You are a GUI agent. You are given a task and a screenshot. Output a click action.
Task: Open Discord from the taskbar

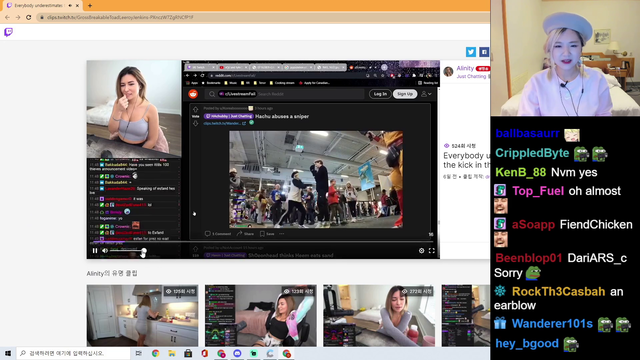click(237, 353)
